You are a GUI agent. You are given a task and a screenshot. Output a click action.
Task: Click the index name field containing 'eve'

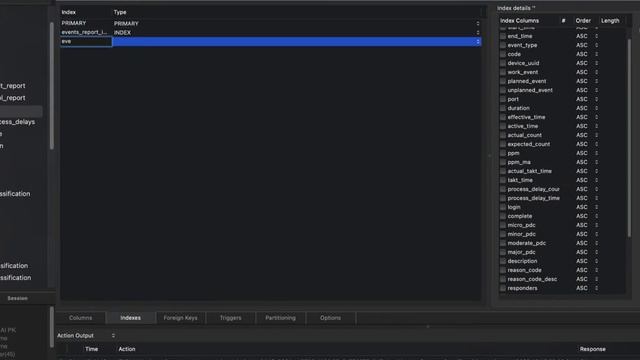[86, 42]
